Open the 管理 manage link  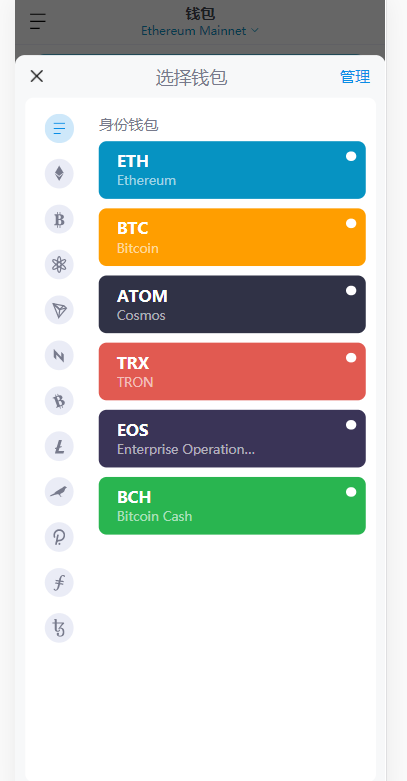pyautogui.click(x=355, y=77)
